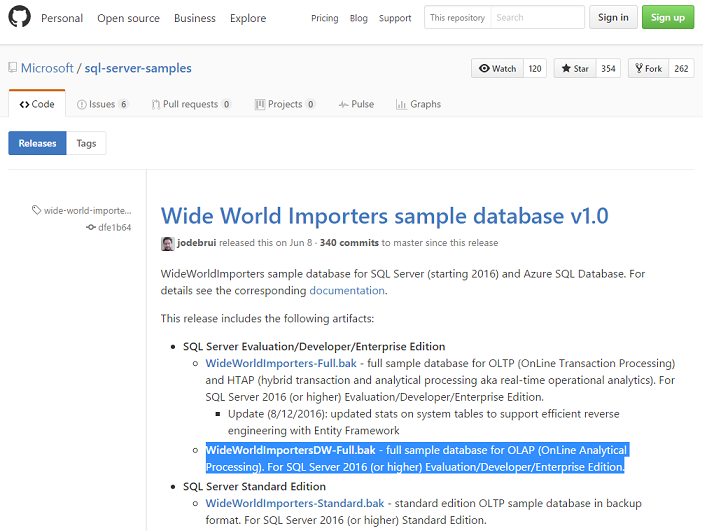Switch to the Projects tab
The width and height of the screenshot is (703, 531).
tap(285, 104)
